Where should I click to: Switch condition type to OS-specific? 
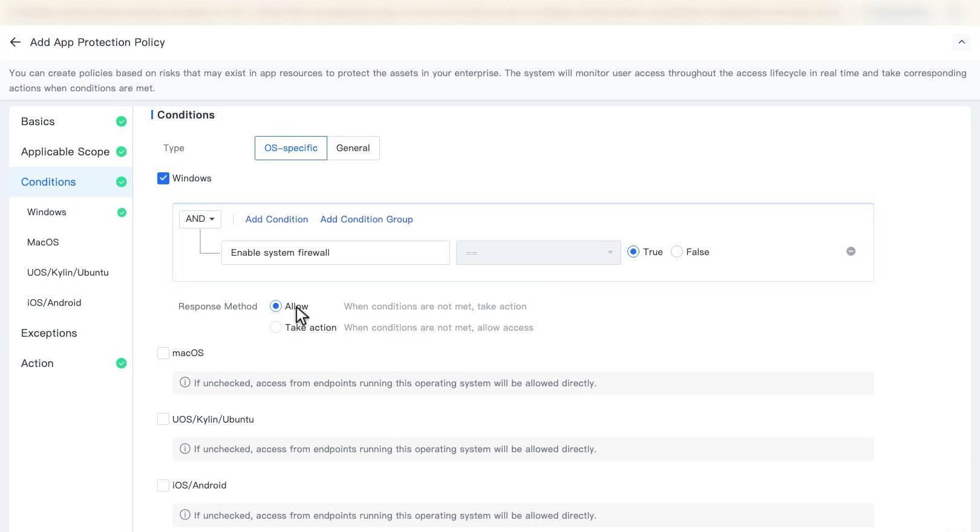(x=291, y=148)
